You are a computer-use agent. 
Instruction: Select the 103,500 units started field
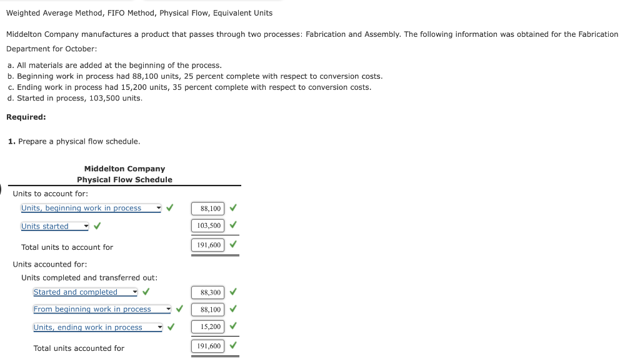[207, 225]
